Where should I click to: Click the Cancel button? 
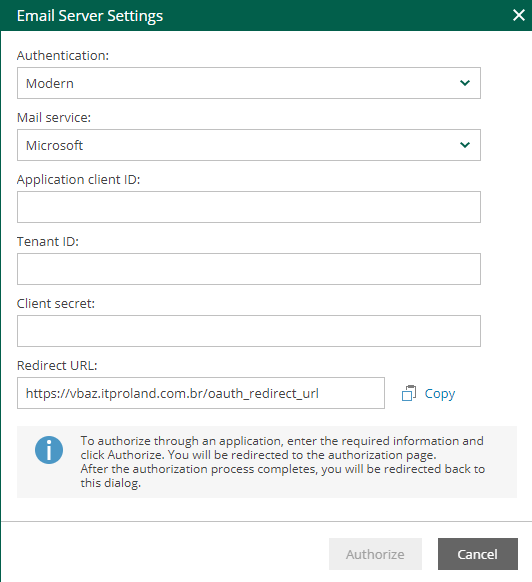tap(478, 554)
